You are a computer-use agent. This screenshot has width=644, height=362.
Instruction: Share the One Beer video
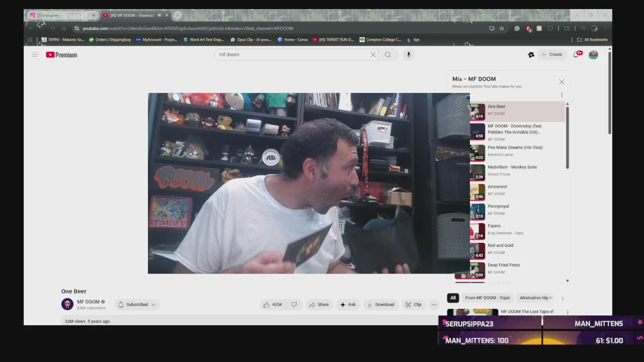[x=319, y=305]
